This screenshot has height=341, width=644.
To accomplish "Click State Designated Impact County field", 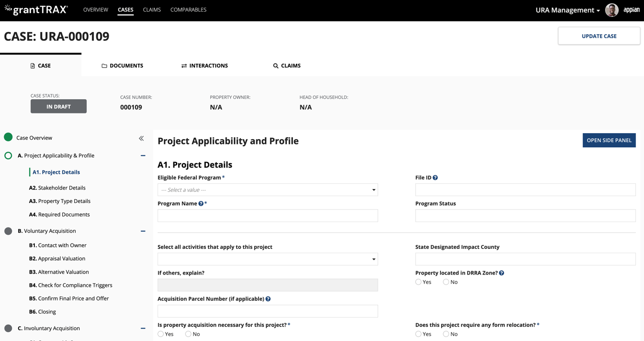I will pyautogui.click(x=525, y=259).
